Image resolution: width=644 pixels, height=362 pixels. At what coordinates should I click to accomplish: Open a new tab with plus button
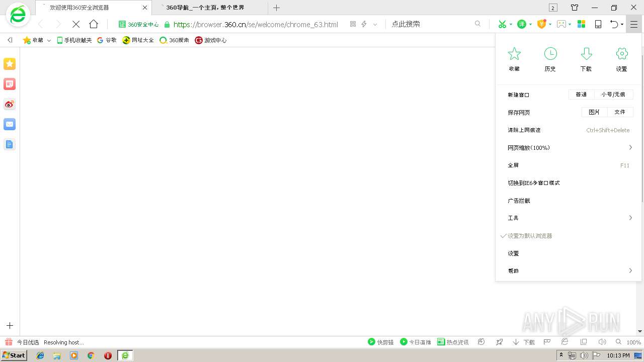click(276, 8)
